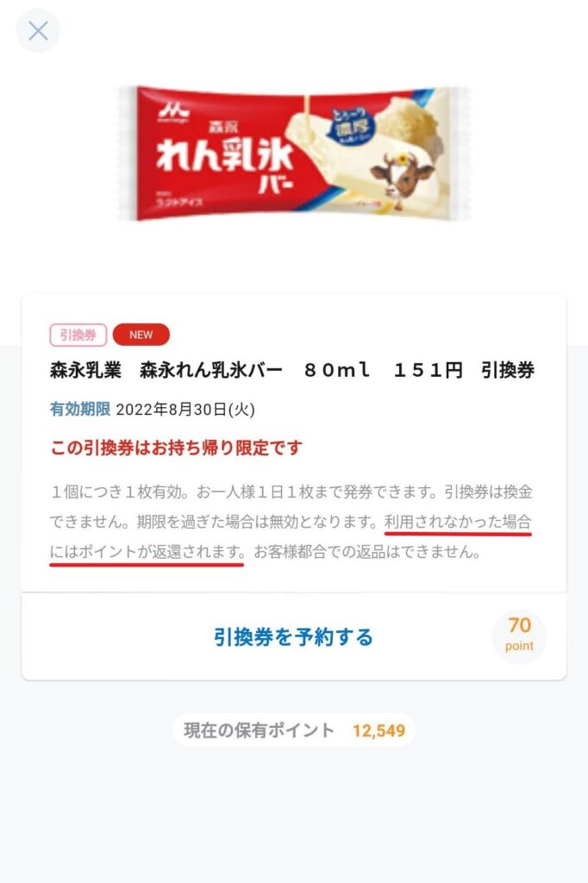Screen dimensions: 588x883
Task: Tap the ラクトアイス label on the wrapper
Action: pos(179,202)
